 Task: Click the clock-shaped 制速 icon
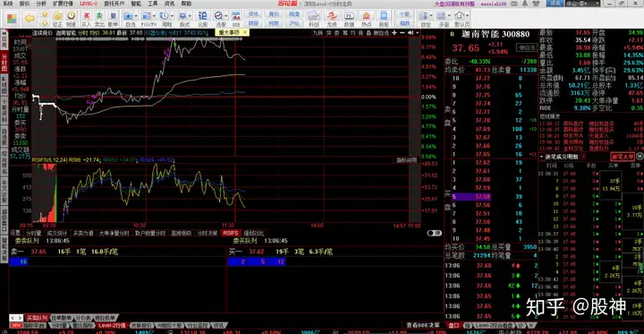pos(71,18)
